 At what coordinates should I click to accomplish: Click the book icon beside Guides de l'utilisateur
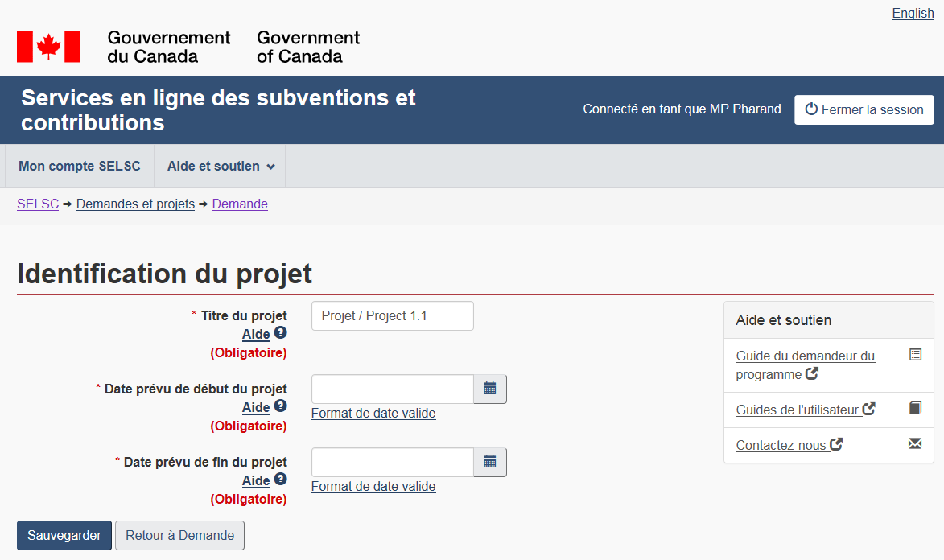914,408
